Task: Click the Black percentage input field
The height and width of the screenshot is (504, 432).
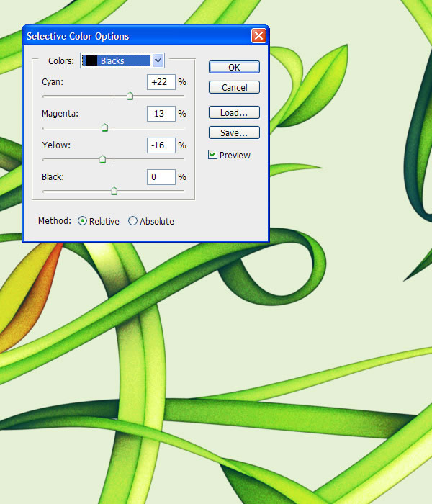Action: pyautogui.click(x=161, y=177)
